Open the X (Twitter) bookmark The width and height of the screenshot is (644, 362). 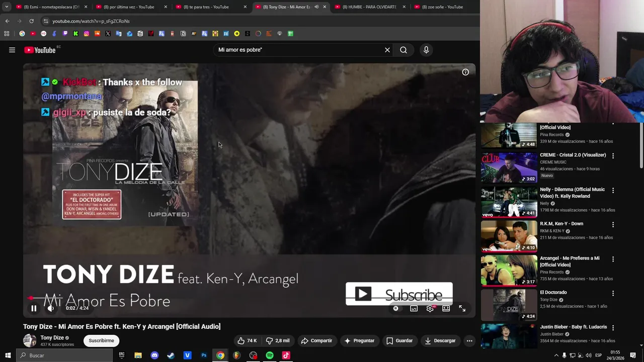click(x=108, y=34)
